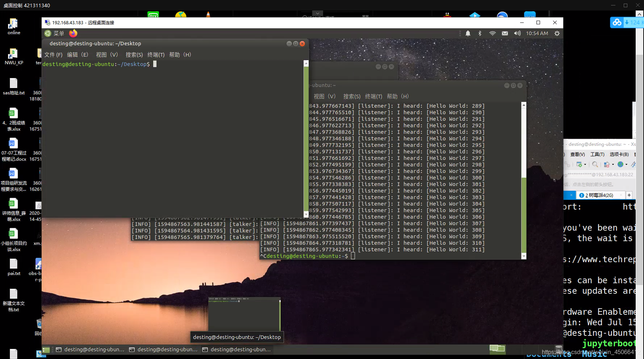Click the show desktop button on bottom panel
Viewport: 644px width, 359px height.
[46, 350]
